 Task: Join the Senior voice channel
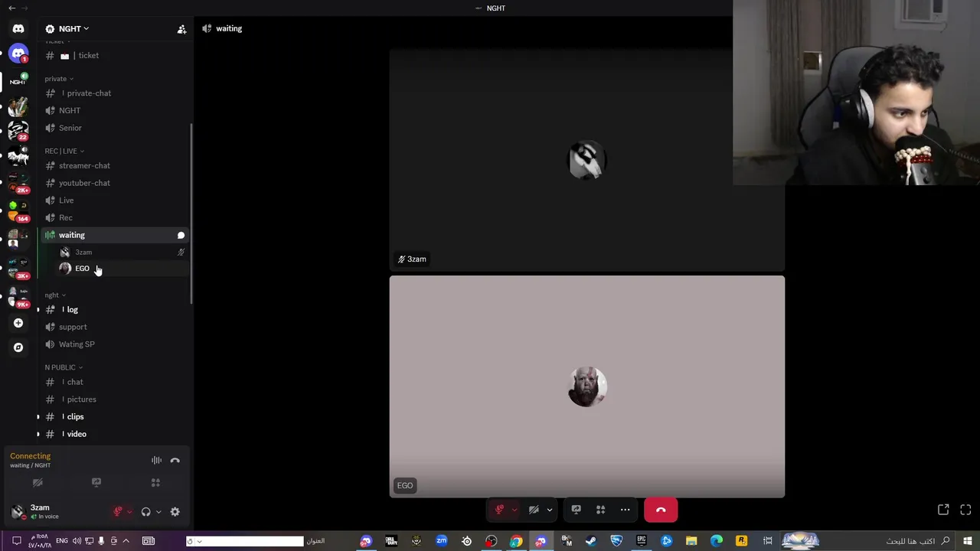[115, 128]
